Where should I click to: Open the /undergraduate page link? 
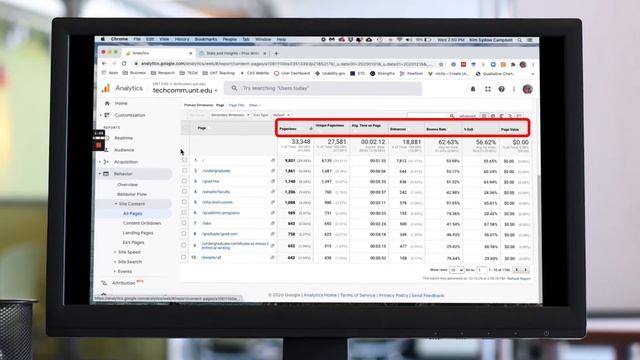pyautogui.click(x=216, y=171)
